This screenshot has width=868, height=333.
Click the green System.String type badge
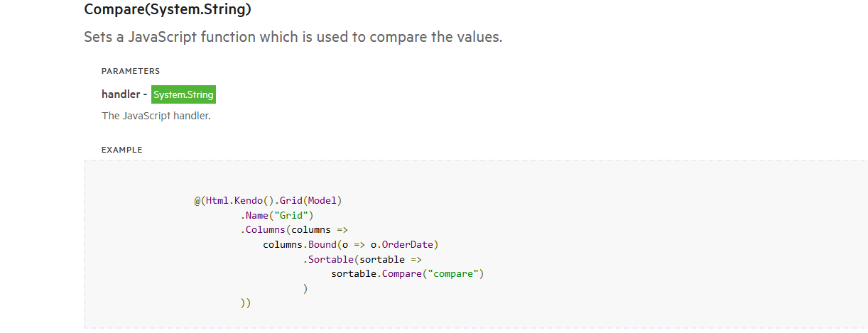(183, 94)
